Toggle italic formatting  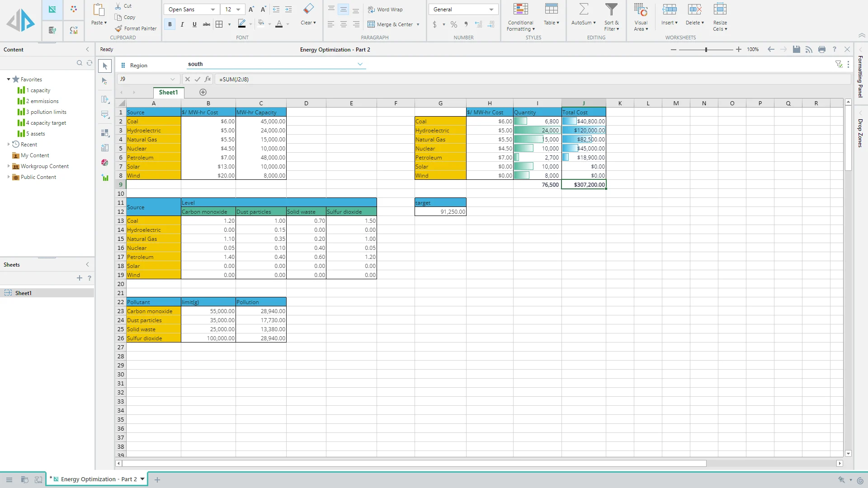pos(182,24)
